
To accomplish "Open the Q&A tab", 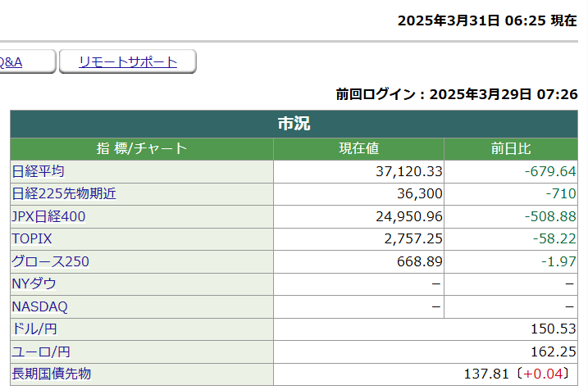I will click(11, 61).
